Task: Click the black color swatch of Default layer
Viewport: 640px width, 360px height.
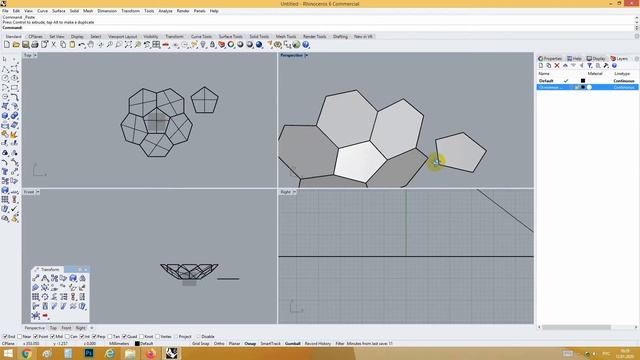Action: [583, 81]
